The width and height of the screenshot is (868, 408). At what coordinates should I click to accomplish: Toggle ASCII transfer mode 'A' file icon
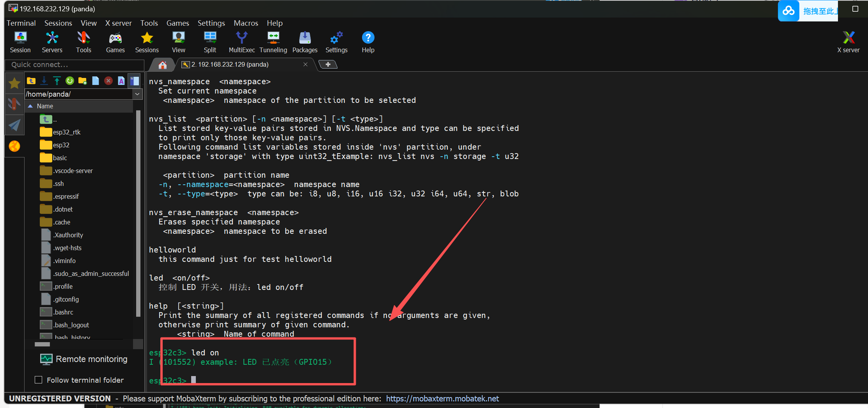tap(121, 81)
